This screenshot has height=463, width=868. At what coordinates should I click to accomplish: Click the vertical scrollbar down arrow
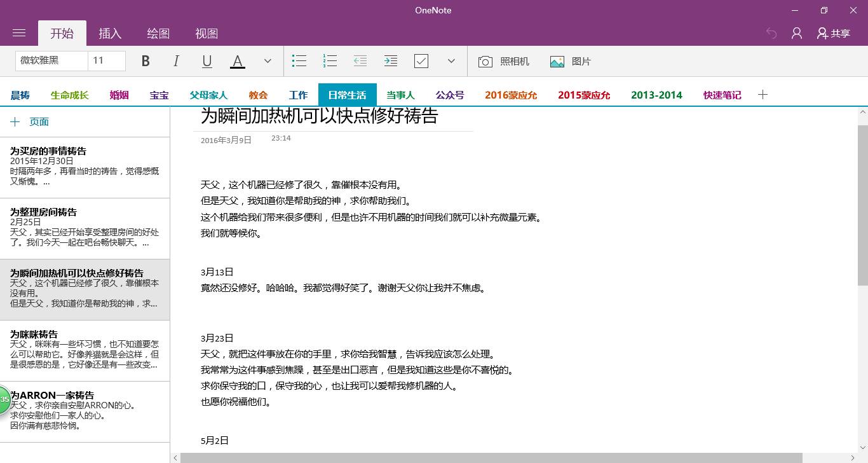pos(863,447)
